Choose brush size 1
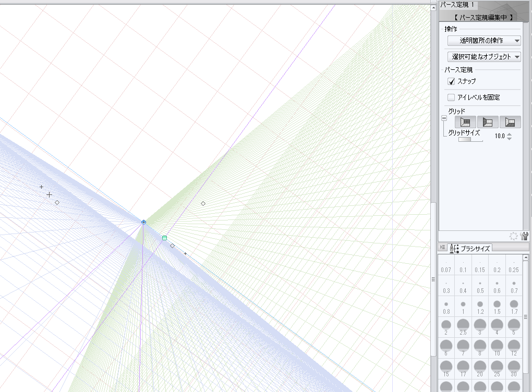The width and height of the screenshot is (532, 392). [x=463, y=307]
